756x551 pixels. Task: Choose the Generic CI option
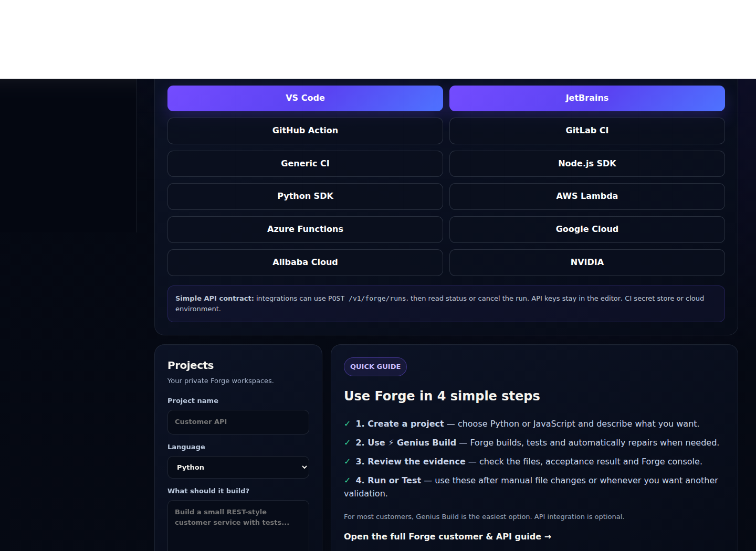click(305, 164)
